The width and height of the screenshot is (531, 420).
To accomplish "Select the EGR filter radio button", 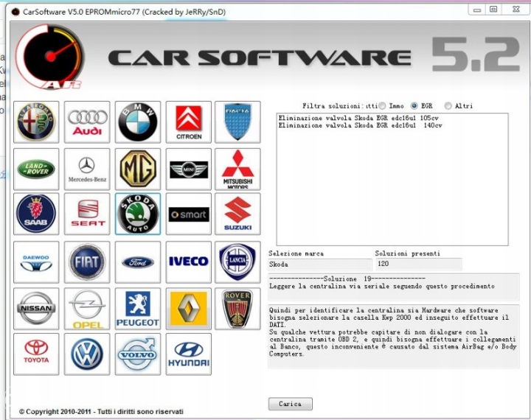I will 414,106.
